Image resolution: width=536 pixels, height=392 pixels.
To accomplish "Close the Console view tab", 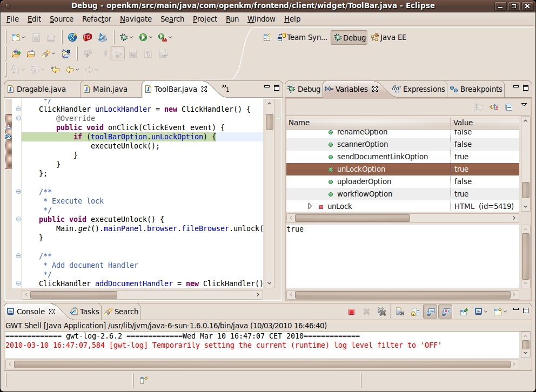I will coord(52,312).
